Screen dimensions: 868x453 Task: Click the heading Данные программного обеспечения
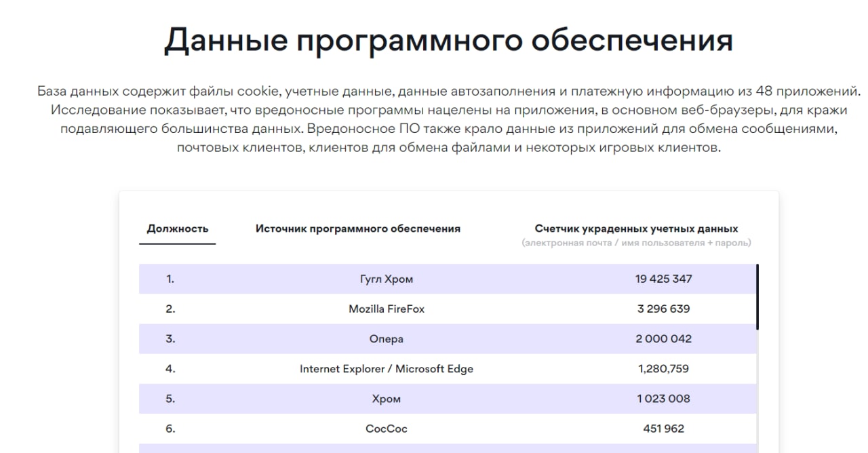tap(448, 40)
